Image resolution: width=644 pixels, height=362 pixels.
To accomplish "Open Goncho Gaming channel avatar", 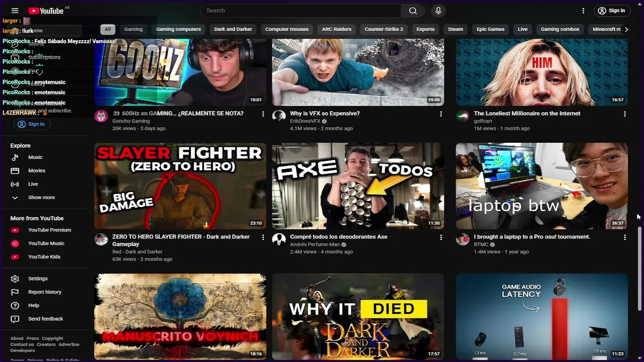I will 101,116.
